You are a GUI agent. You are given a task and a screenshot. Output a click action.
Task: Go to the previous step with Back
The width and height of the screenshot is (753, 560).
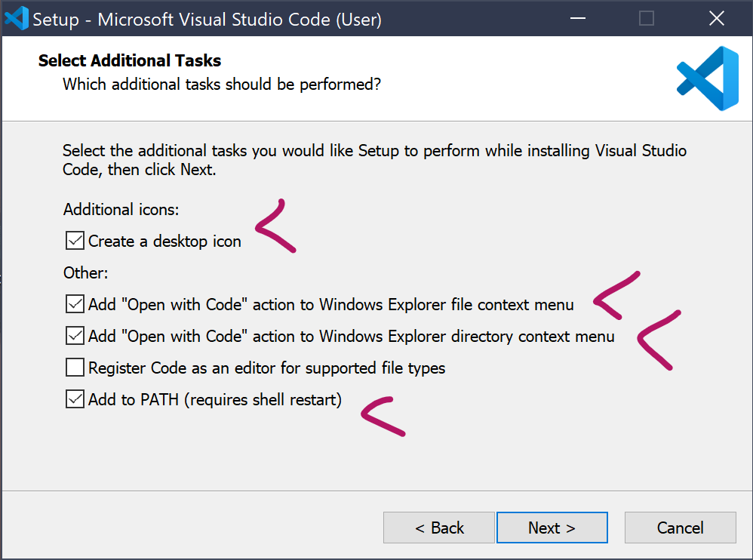(x=439, y=528)
